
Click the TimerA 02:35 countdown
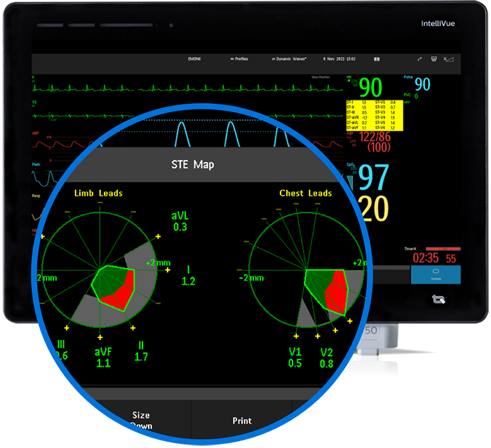click(x=425, y=258)
